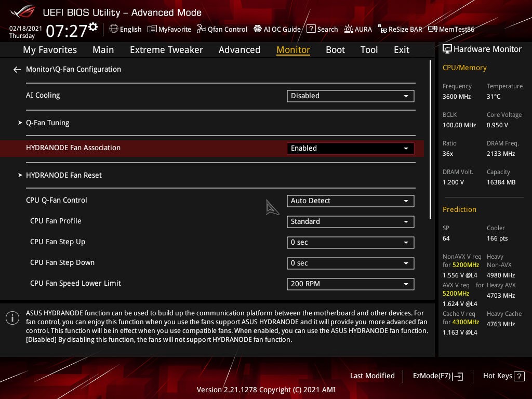Click English language label
The image size is (532, 399).
(x=130, y=29)
